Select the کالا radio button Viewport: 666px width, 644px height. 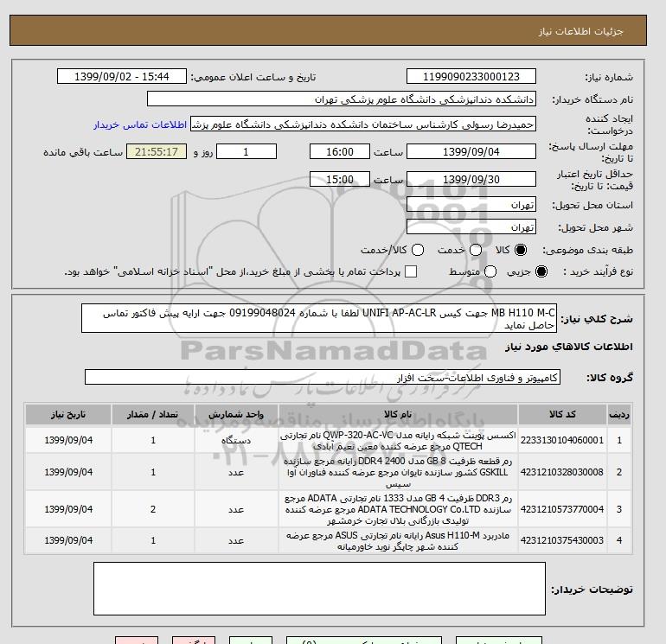coord(521,250)
